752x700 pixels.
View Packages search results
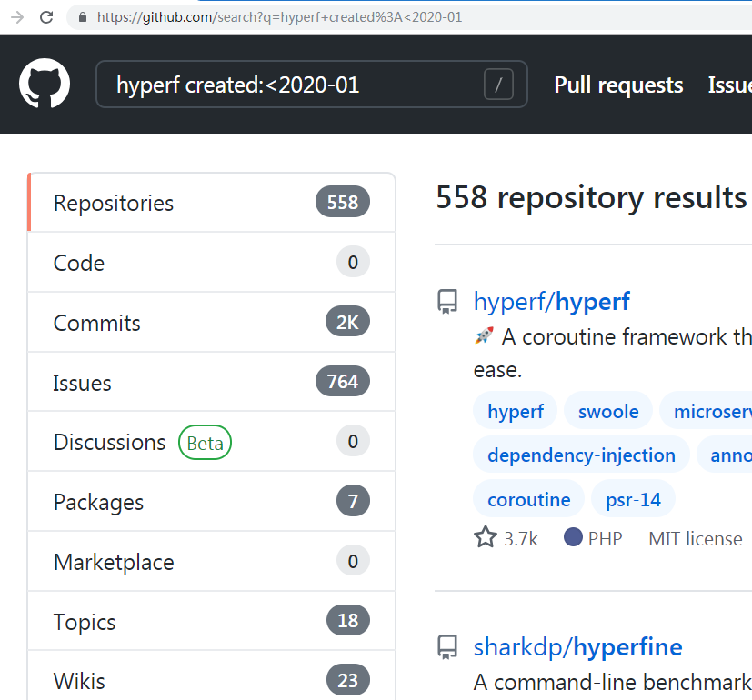212,502
